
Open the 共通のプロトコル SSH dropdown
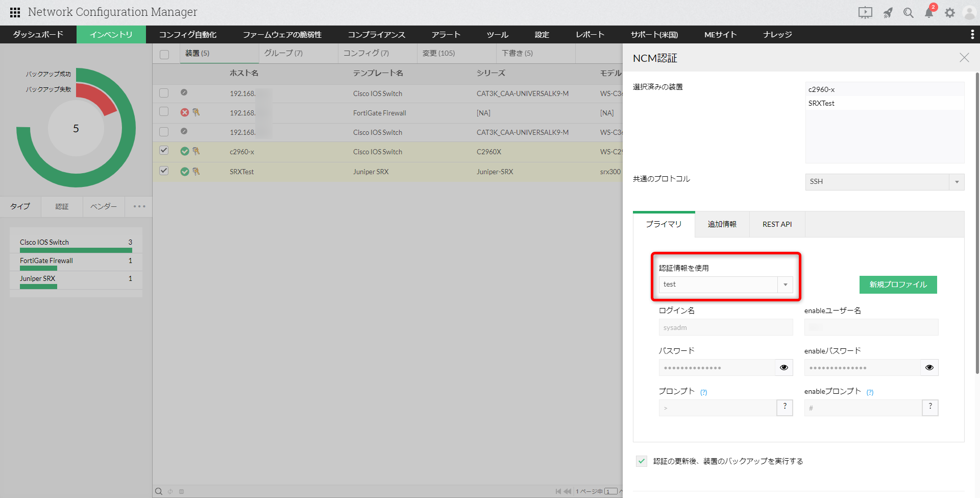[x=885, y=182]
